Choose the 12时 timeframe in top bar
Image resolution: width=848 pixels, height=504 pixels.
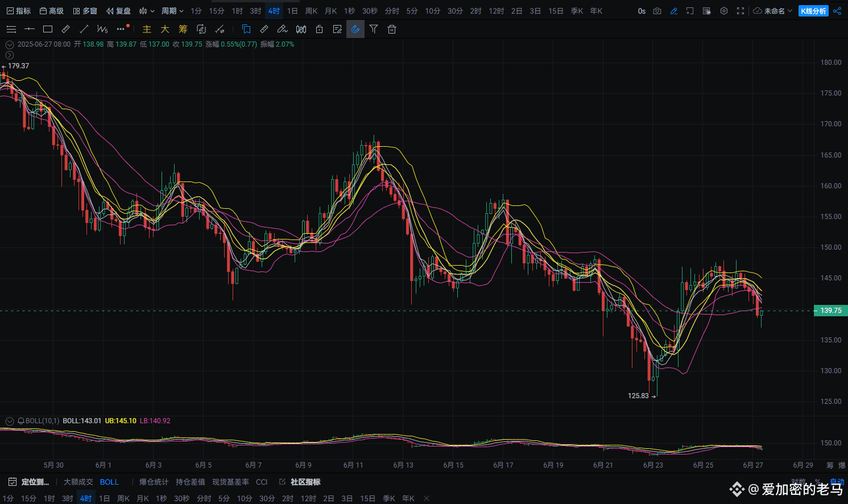(x=497, y=11)
